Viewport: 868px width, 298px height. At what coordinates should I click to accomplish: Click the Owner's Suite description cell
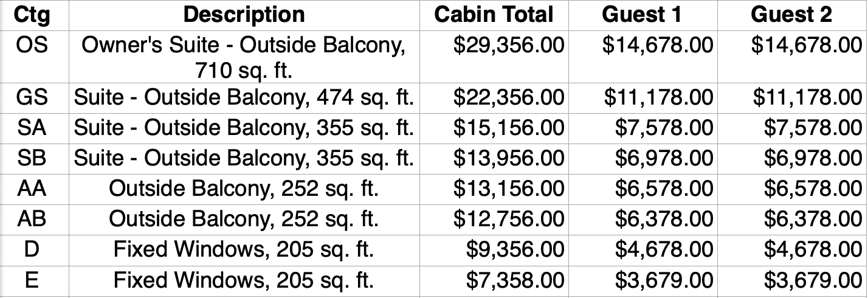pos(244,58)
